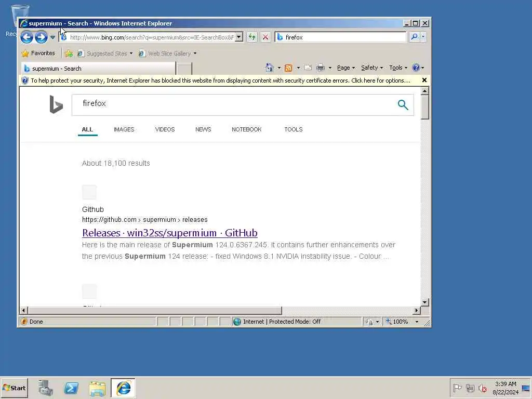Click the github.com supermium releases URL text

click(x=144, y=220)
